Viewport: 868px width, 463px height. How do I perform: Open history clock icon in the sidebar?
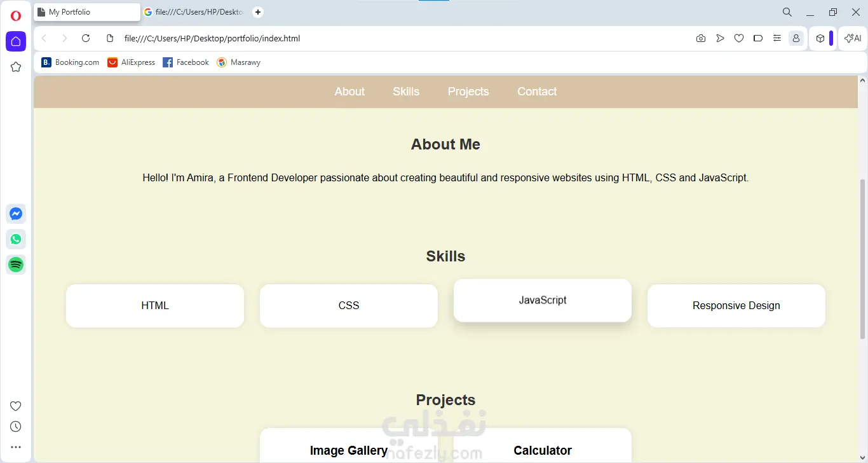(16, 427)
